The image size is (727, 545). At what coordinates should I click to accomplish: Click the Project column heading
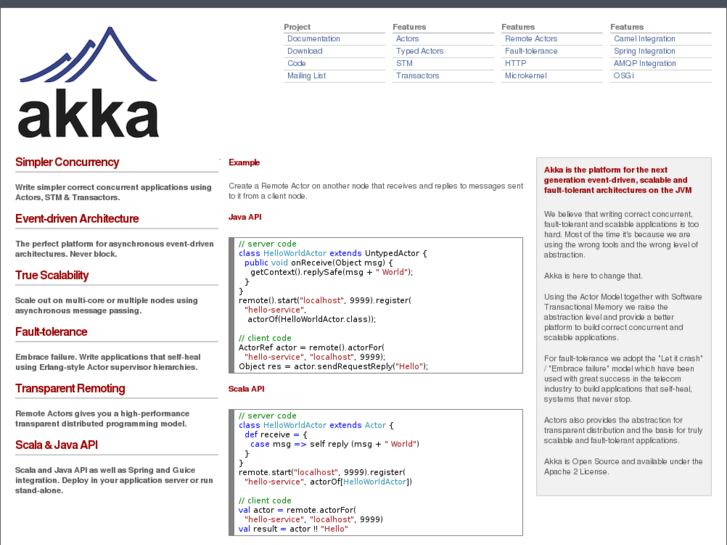[x=297, y=27]
